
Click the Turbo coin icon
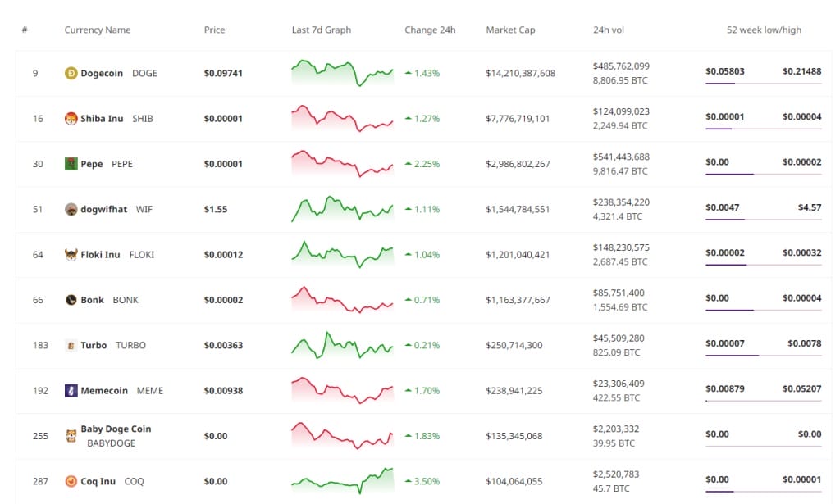(x=71, y=345)
